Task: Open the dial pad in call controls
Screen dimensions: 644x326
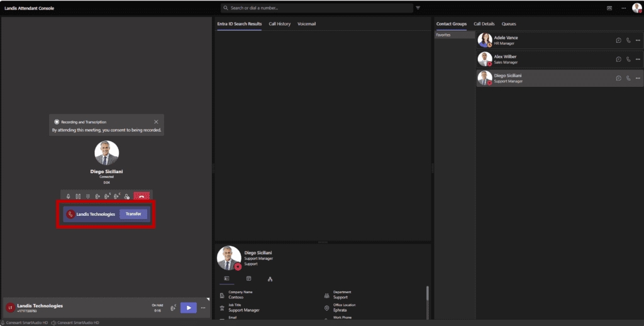Action: tap(87, 196)
